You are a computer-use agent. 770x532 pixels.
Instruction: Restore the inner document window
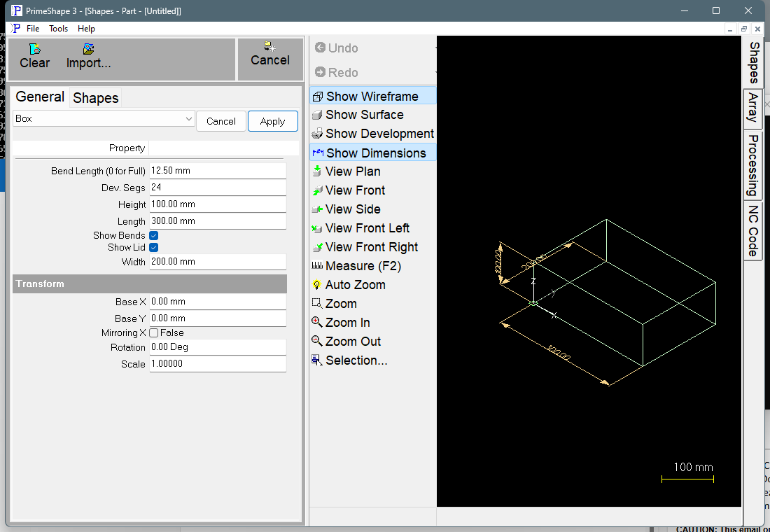coord(744,29)
